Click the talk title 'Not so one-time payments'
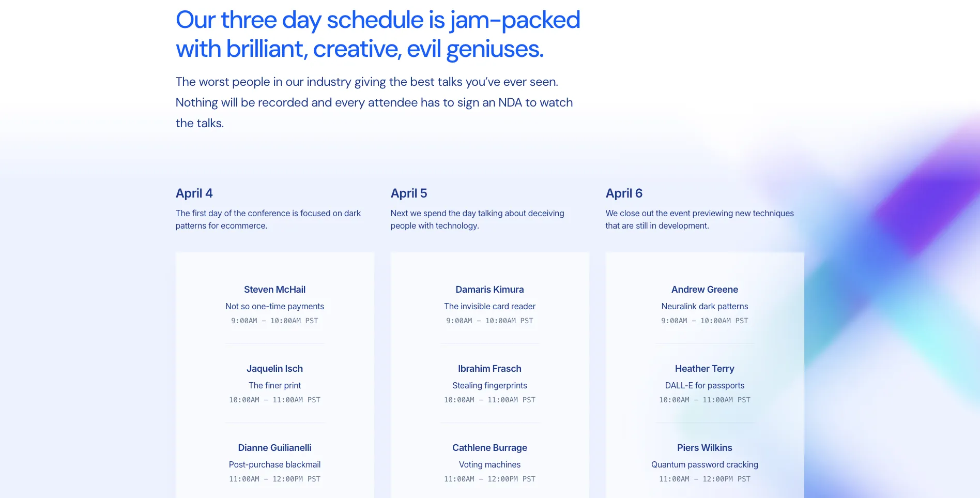This screenshot has height=498, width=980. coord(274,307)
